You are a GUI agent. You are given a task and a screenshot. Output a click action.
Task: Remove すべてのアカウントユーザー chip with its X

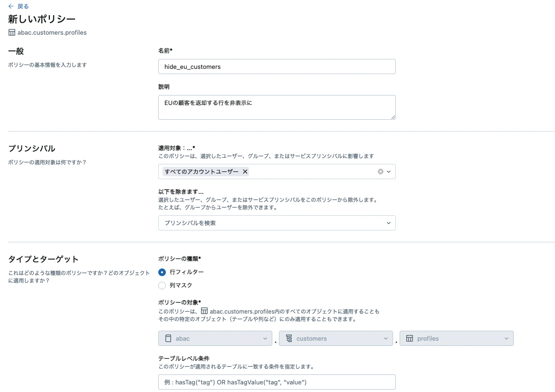(x=245, y=172)
